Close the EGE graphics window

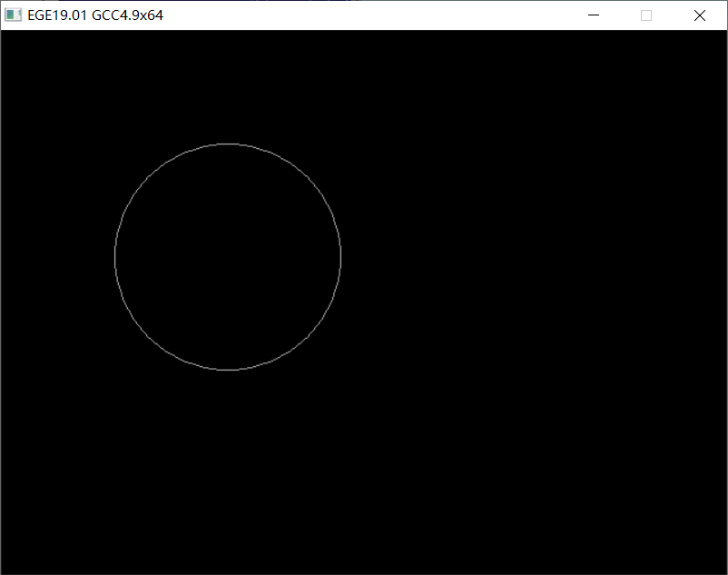700,15
